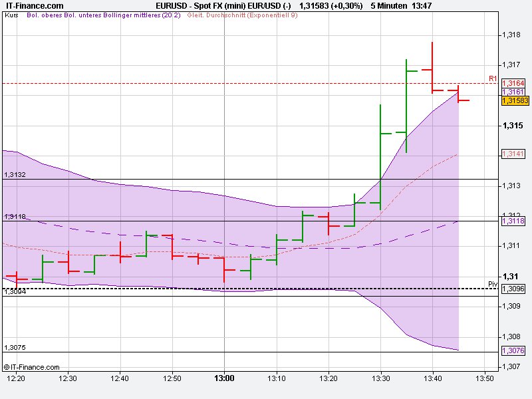
Task: Select the 13:00 time axis label
Action: (224, 376)
